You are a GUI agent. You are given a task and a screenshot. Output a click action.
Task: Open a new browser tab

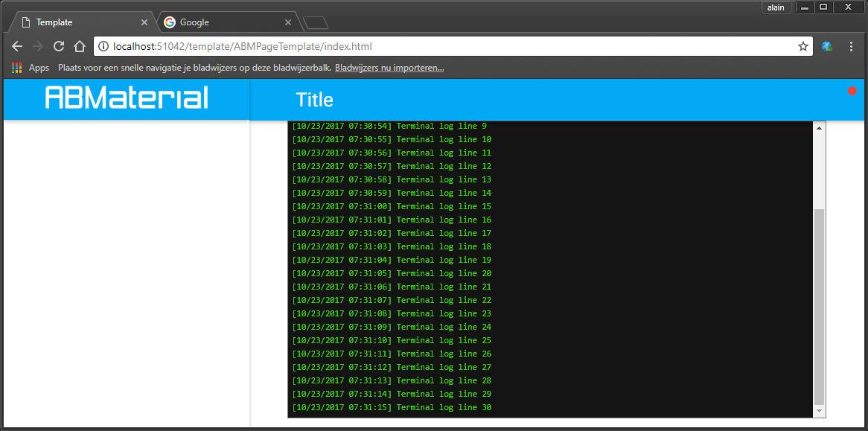(316, 22)
